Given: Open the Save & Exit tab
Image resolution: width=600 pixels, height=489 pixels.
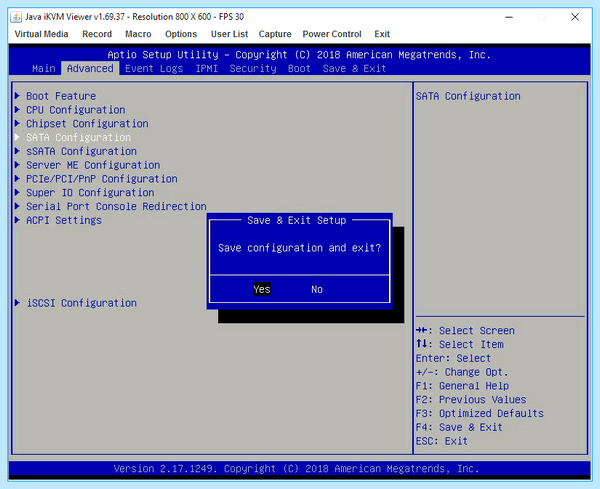Looking at the screenshot, I should click(354, 68).
